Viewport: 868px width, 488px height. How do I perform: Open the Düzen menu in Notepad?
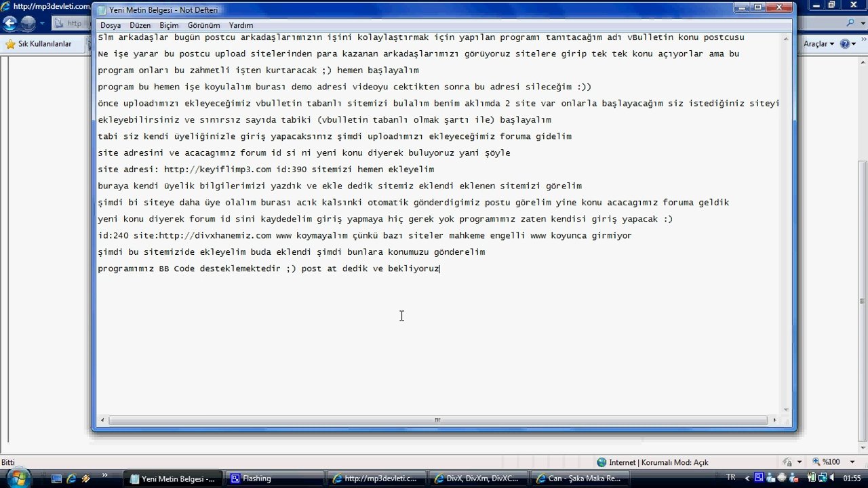(x=140, y=25)
